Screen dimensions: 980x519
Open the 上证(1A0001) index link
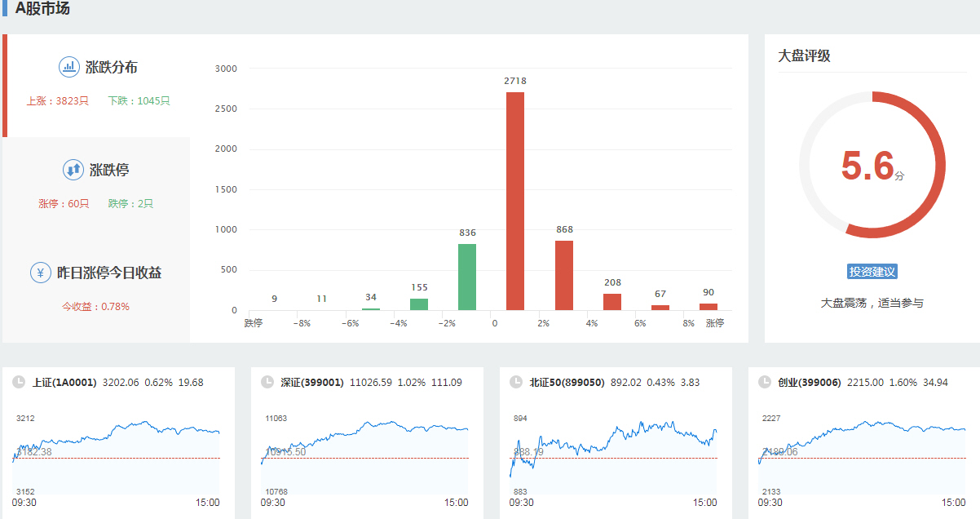click(x=64, y=382)
